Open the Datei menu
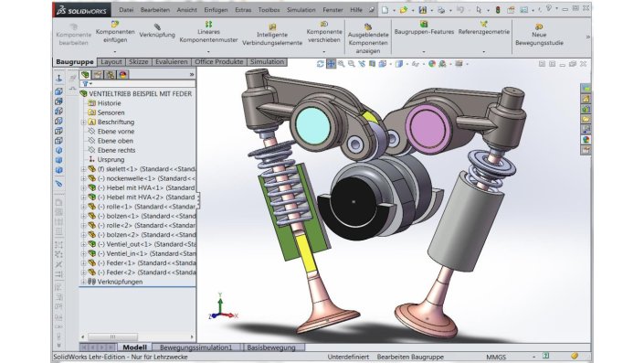The height and width of the screenshot is (363, 644). pos(126,10)
